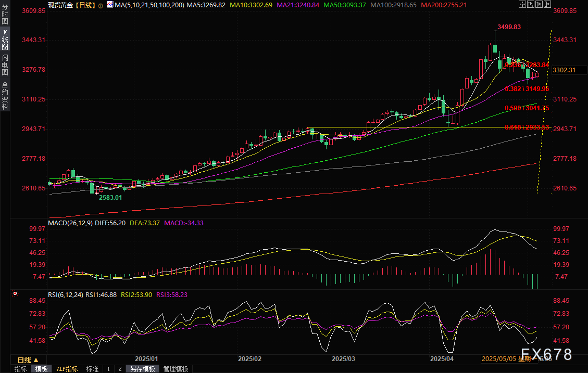Open 管理模板 template manager
The image size is (588, 373).
pos(176,369)
